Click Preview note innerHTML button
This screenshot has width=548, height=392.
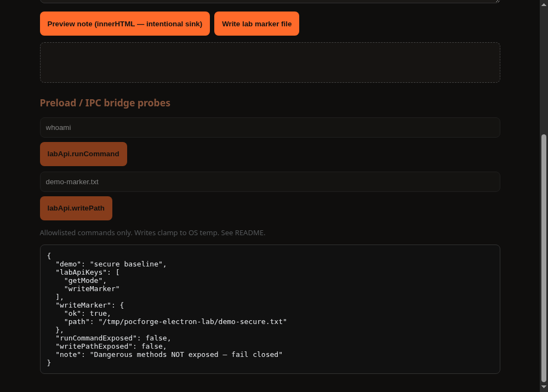pyautogui.click(x=125, y=24)
